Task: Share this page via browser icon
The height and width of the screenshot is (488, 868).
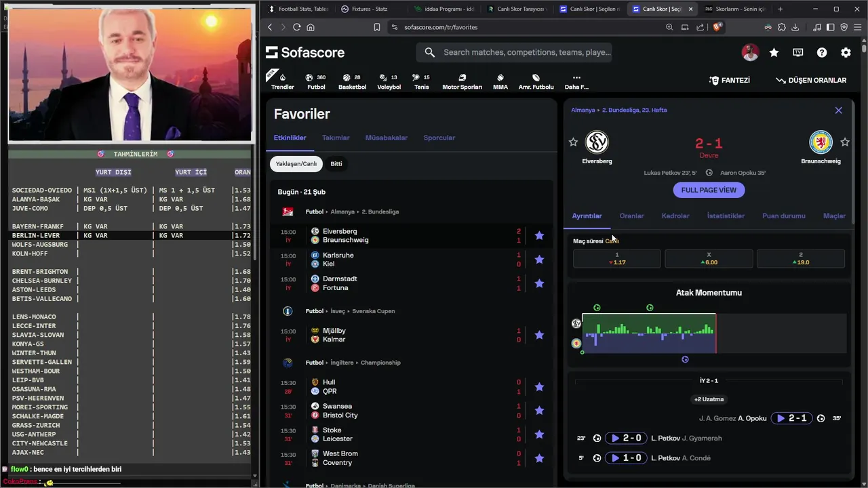Action: click(x=700, y=27)
